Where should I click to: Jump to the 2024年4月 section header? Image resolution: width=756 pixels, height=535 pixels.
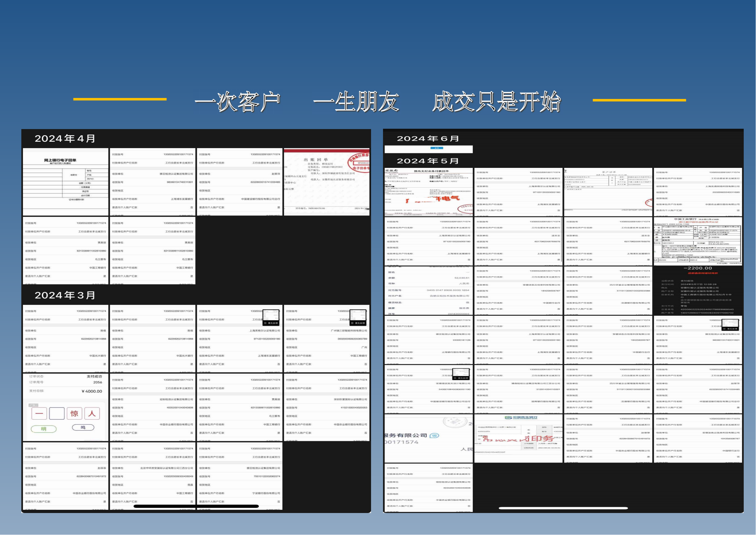[x=65, y=138]
